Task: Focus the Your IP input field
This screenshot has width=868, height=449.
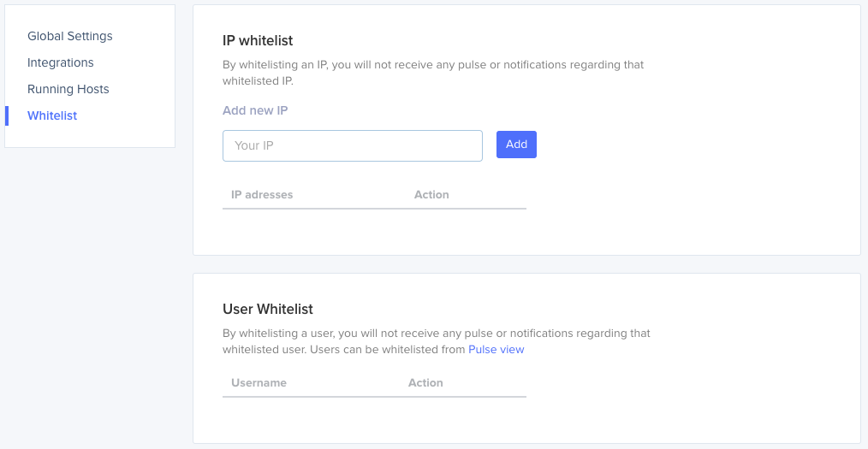Action: [352, 145]
